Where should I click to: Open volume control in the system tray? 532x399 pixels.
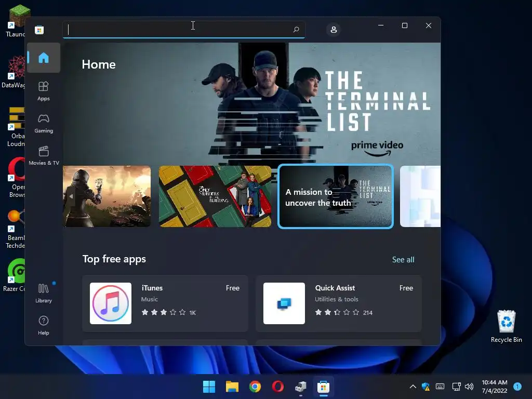click(469, 387)
